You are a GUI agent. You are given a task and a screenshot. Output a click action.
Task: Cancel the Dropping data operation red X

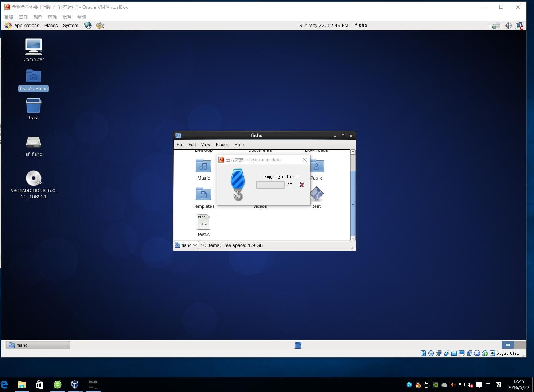(x=302, y=185)
